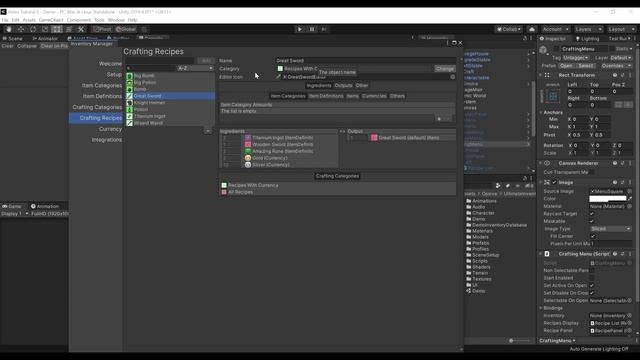This screenshot has width=640, height=360.
Task: Open the Source Image object picker
Action: (x=629, y=191)
